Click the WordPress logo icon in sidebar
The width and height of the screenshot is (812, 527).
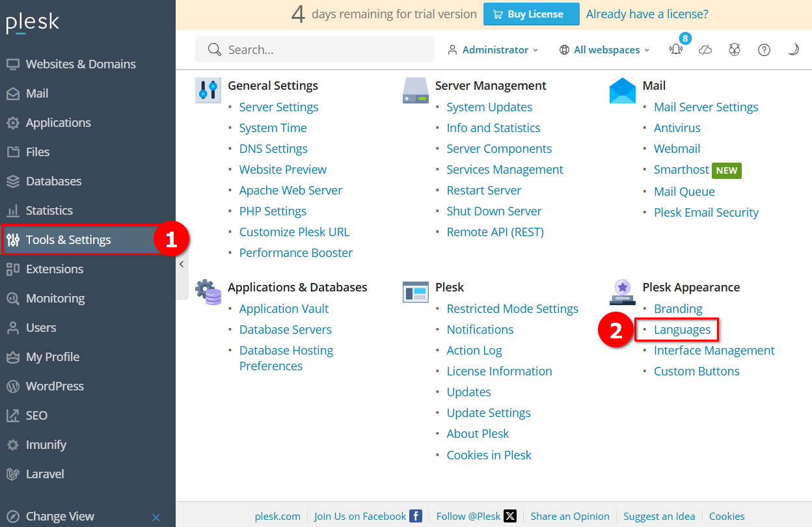coord(13,386)
